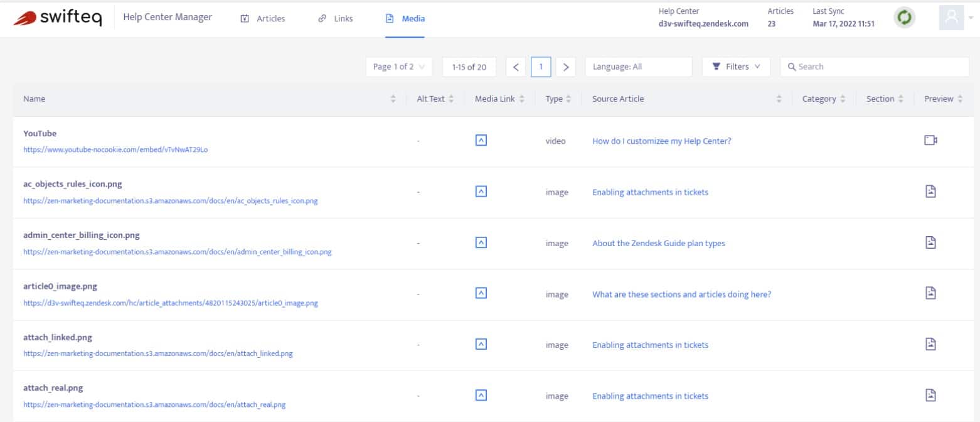Click the 'article0_image.png' file name

60,286
